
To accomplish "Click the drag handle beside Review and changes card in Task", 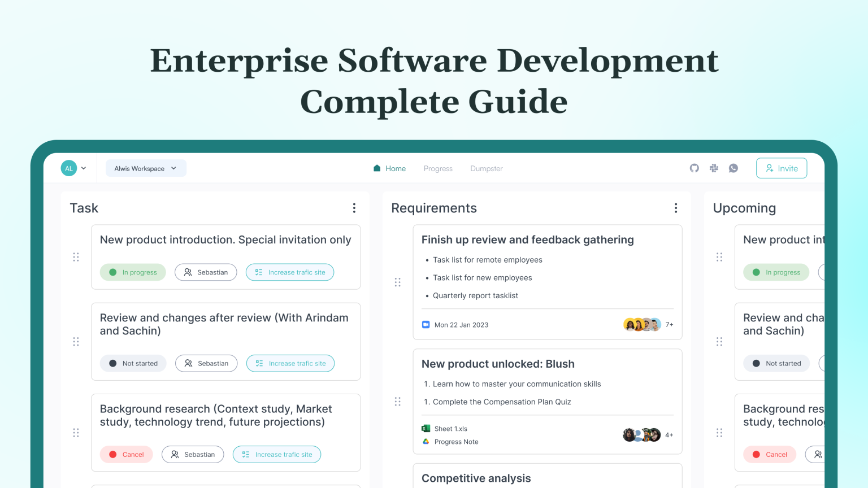I will [x=76, y=342].
